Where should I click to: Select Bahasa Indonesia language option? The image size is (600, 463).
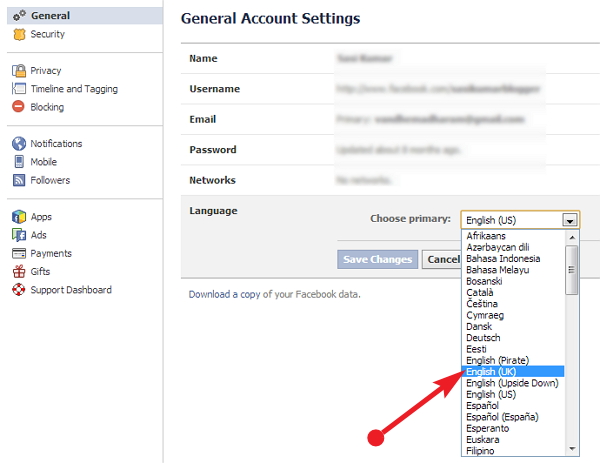pos(513,258)
